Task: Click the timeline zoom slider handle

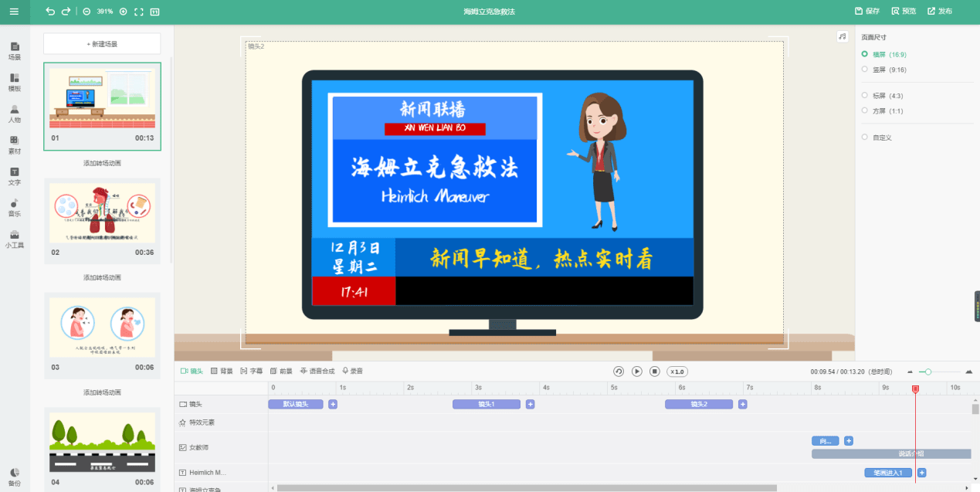Action: 928,372
